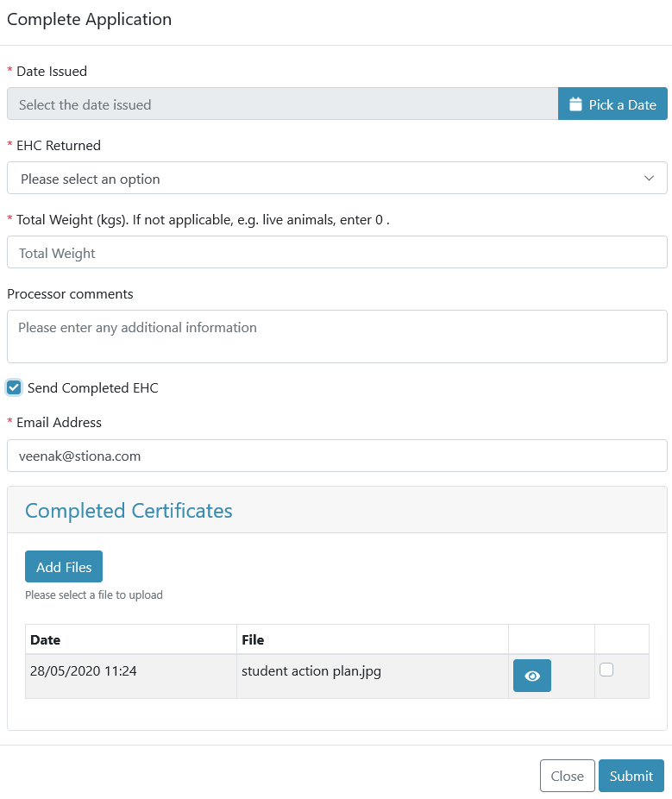
Task: Click the Processor comments text area
Action: [336, 337]
